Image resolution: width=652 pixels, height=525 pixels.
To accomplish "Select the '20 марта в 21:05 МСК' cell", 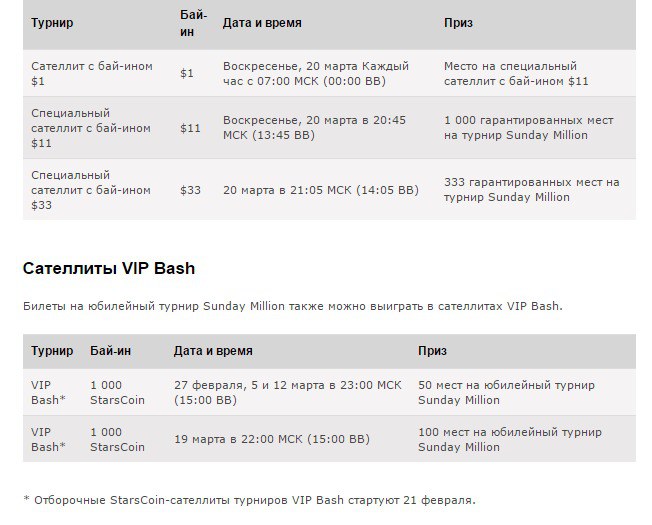I will pos(320,189).
